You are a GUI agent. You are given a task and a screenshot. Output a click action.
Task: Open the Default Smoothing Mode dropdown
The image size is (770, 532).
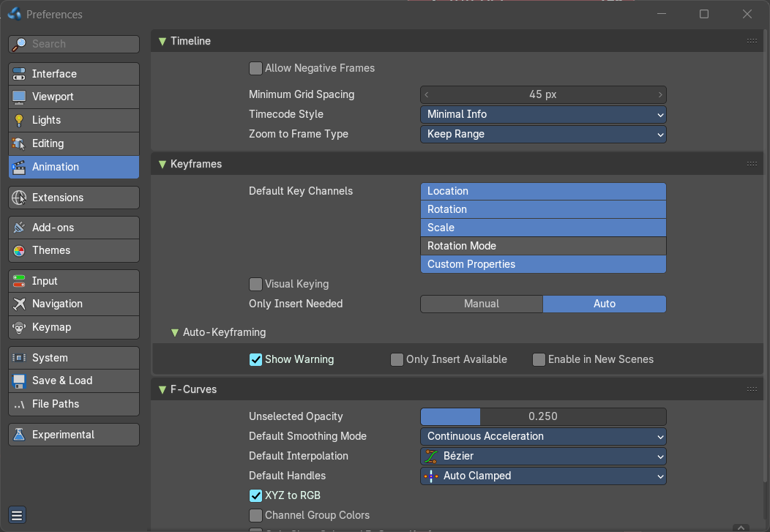point(543,436)
